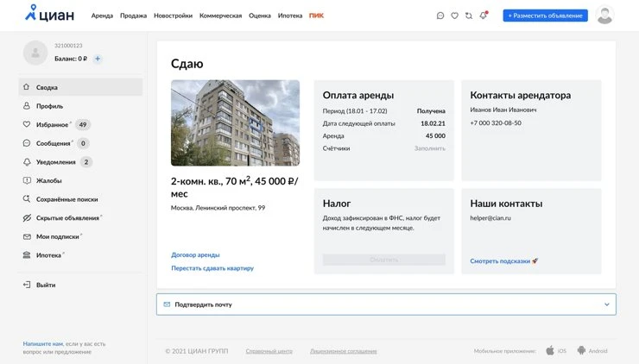Open the Коммерческая menu
Screen dimensions: 639x364
[220, 16]
